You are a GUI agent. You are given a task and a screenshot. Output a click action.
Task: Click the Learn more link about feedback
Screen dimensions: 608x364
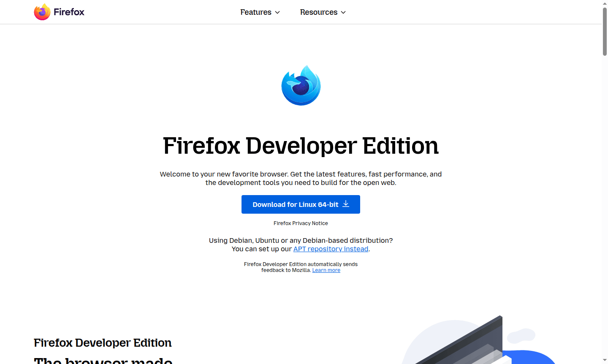326,270
